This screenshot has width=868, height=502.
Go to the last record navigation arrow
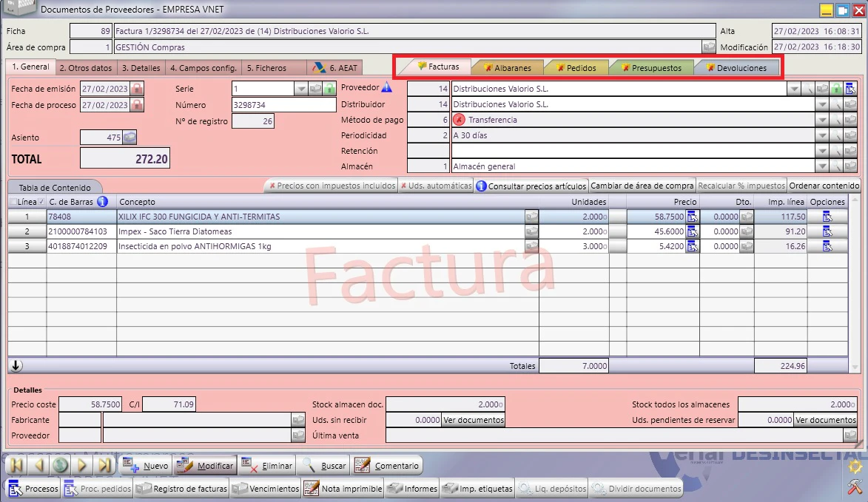(x=104, y=465)
